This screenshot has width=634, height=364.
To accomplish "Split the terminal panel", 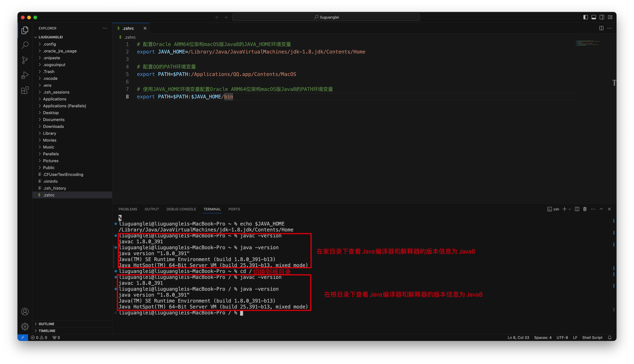I will tap(577, 209).
